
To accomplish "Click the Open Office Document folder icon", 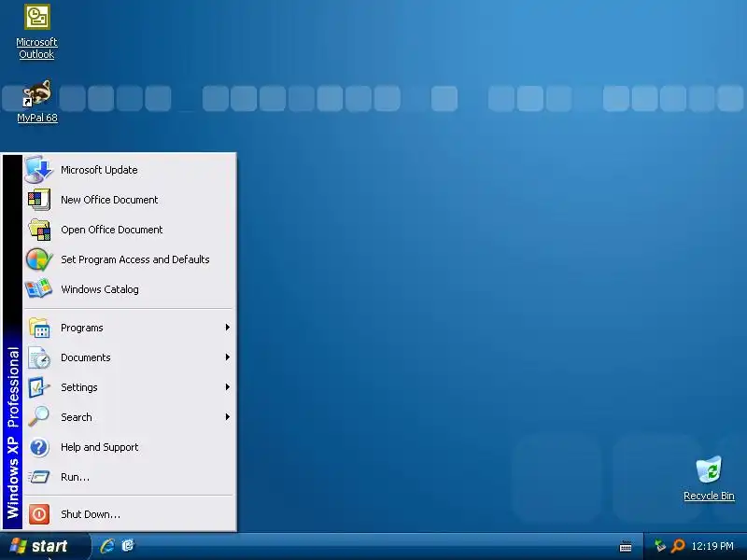I will (x=39, y=230).
